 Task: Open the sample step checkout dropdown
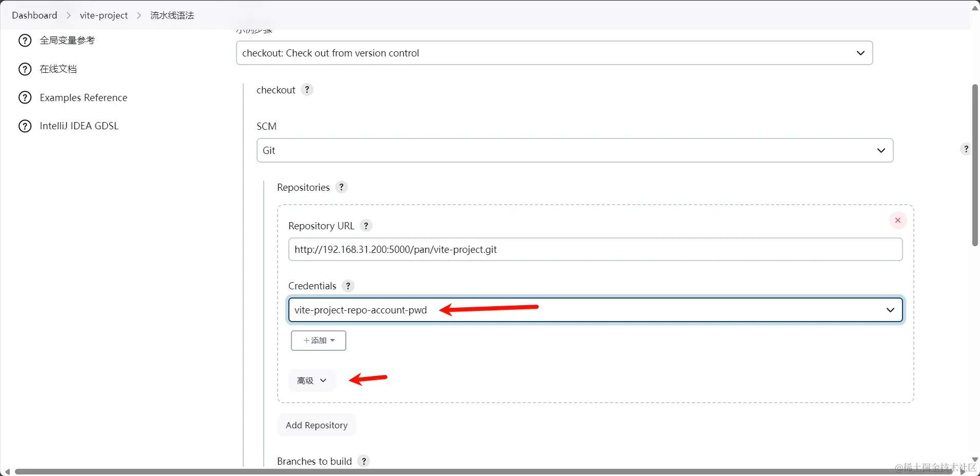coord(554,53)
